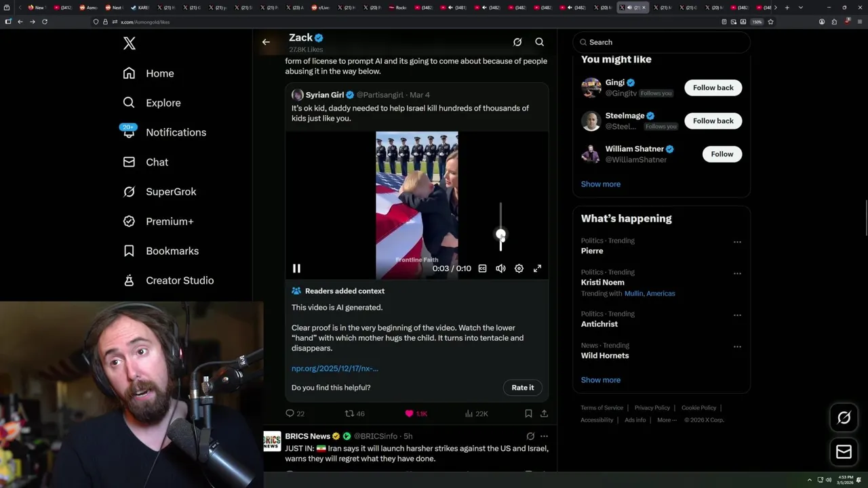This screenshot has width=868, height=488.
Task: Expand the browser tab list chevron
Action: 801,7
